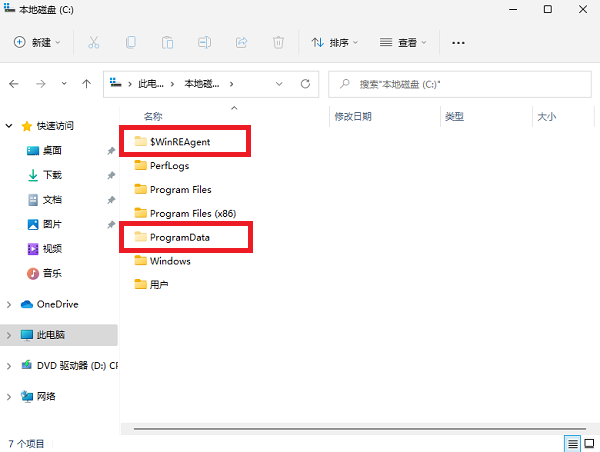Open the 排序 sort dropdown
Viewport: 600px width, 452px height.
pos(335,42)
